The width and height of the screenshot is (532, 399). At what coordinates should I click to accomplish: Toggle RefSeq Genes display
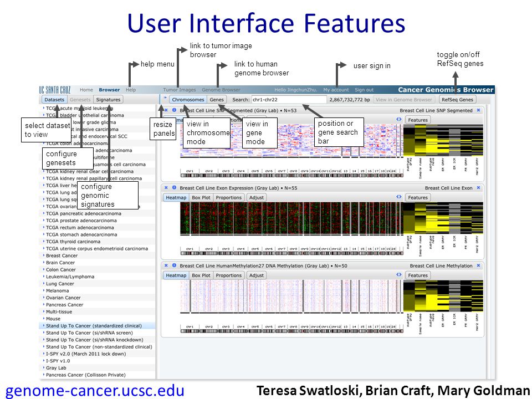[457, 99]
